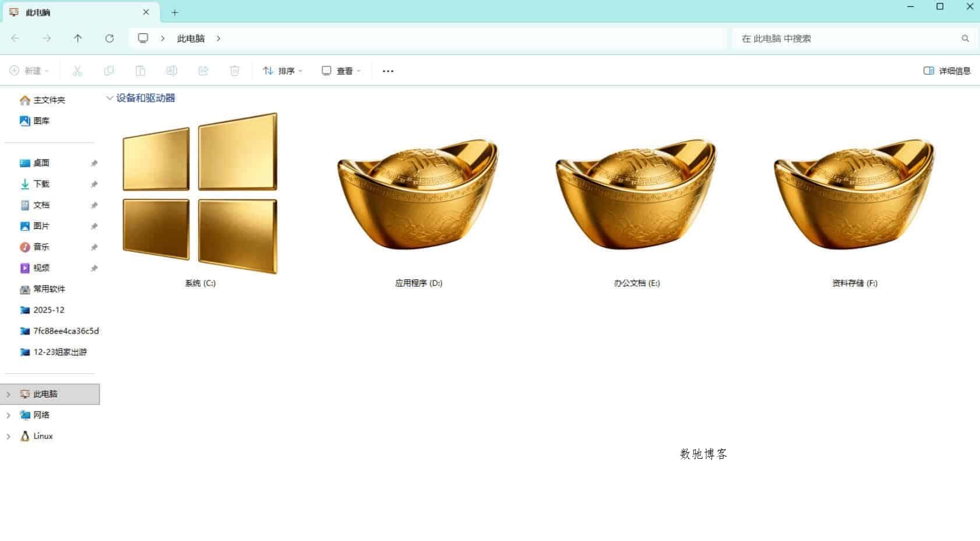Screen dimensions: 980x541
Task: Click the Delete trash icon
Action: point(234,71)
